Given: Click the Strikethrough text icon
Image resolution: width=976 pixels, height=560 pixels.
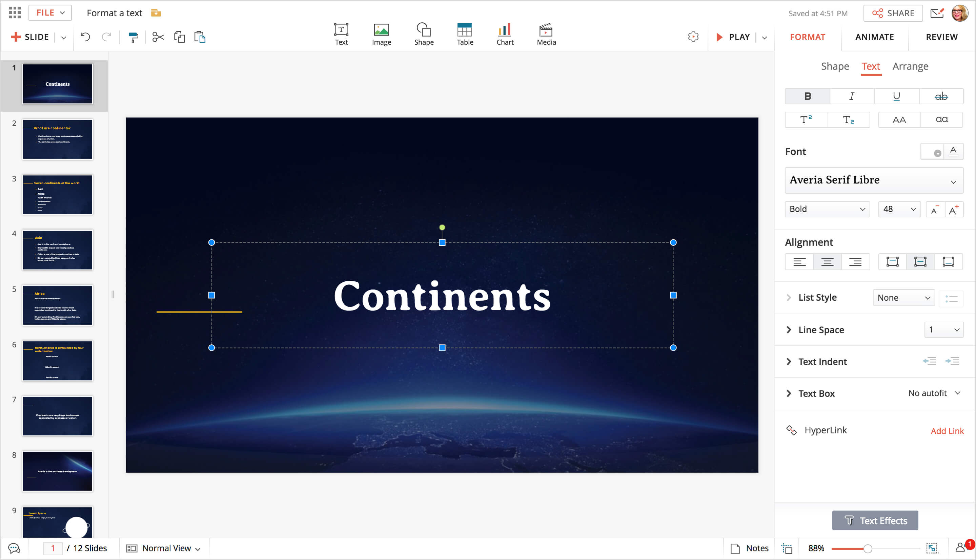Looking at the screenshot, I should (x=941, y=96).
